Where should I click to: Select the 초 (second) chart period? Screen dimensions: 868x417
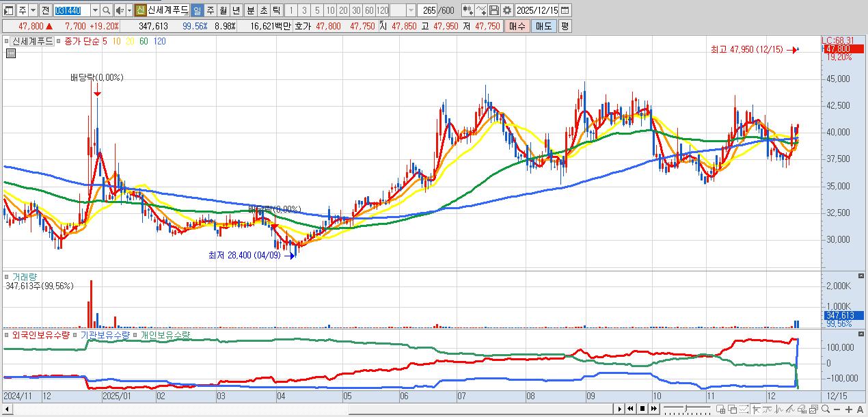(x=263, y=10)
